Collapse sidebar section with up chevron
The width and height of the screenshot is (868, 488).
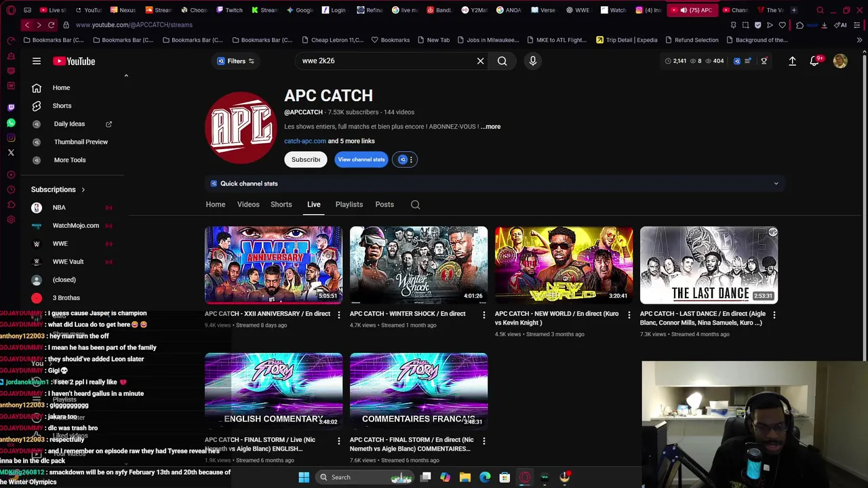[x=125, y=76]
